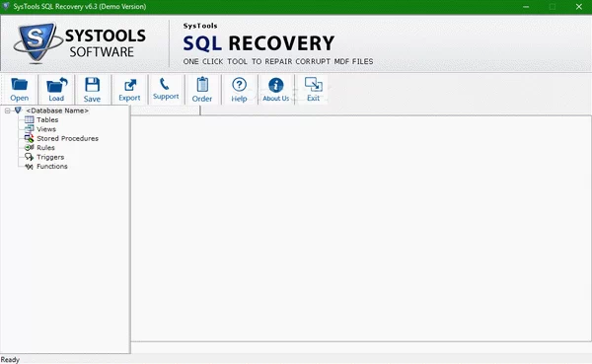Click the Stored Procedures icon in tree
This screenshot has height=364, width=592.
29,138
